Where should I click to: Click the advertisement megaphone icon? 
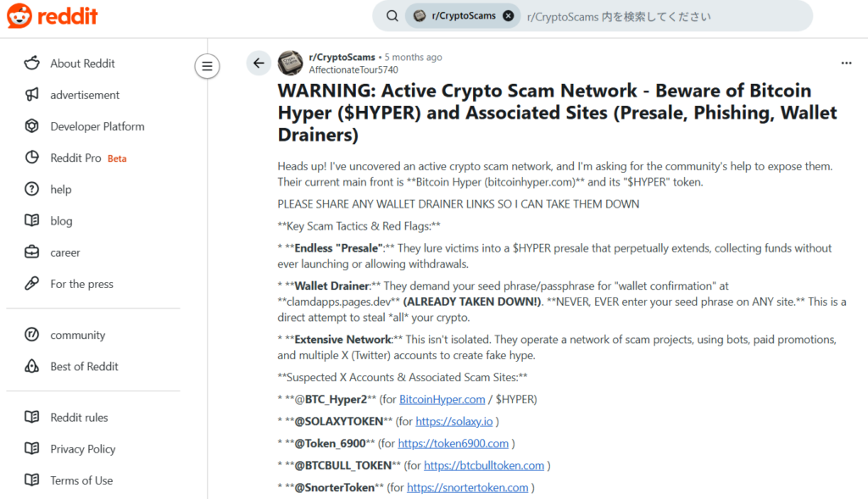point(32,95)
